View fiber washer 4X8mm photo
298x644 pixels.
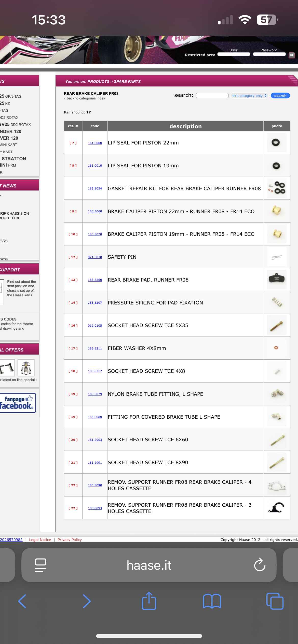click(x=277, y=348)
